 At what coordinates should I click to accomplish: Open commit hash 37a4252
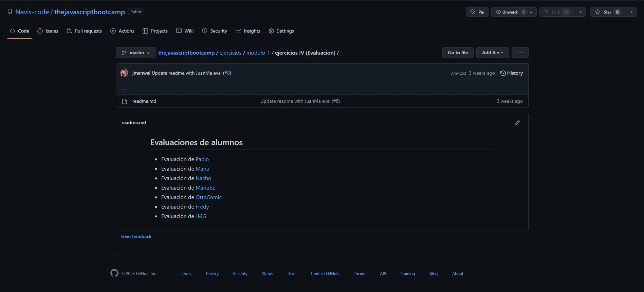point(458,73)
